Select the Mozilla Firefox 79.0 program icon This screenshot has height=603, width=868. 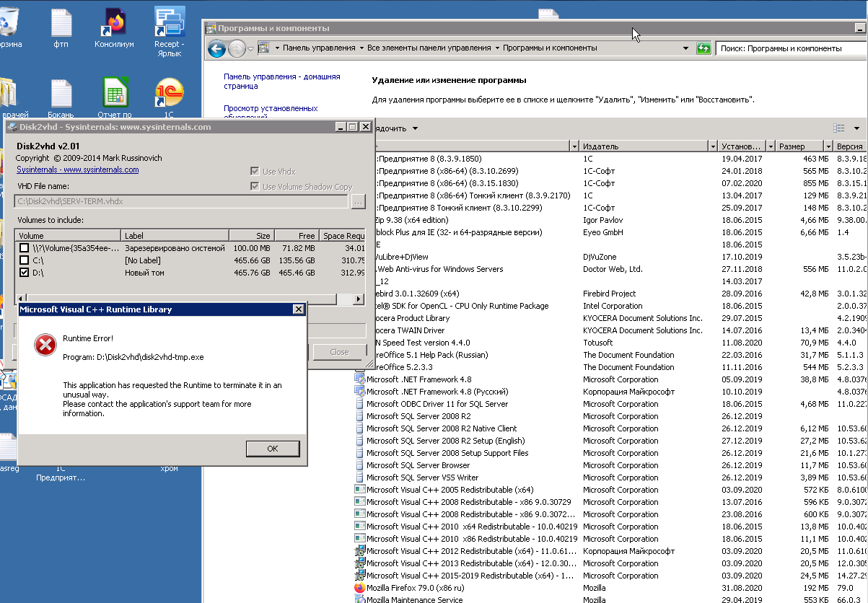point(361,588)
